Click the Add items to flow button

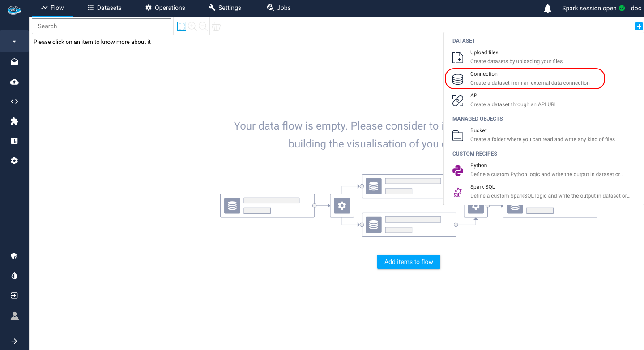click(x=409, y=262)
